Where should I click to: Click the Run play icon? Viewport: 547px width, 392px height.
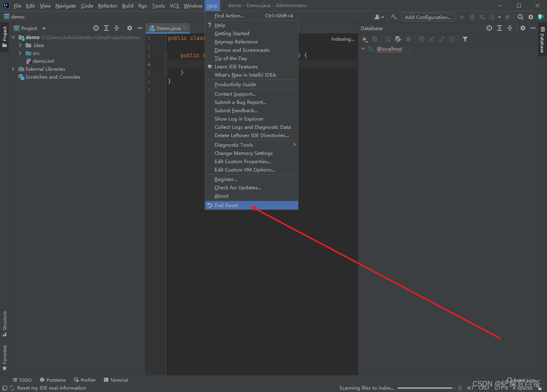click(462, 17)
